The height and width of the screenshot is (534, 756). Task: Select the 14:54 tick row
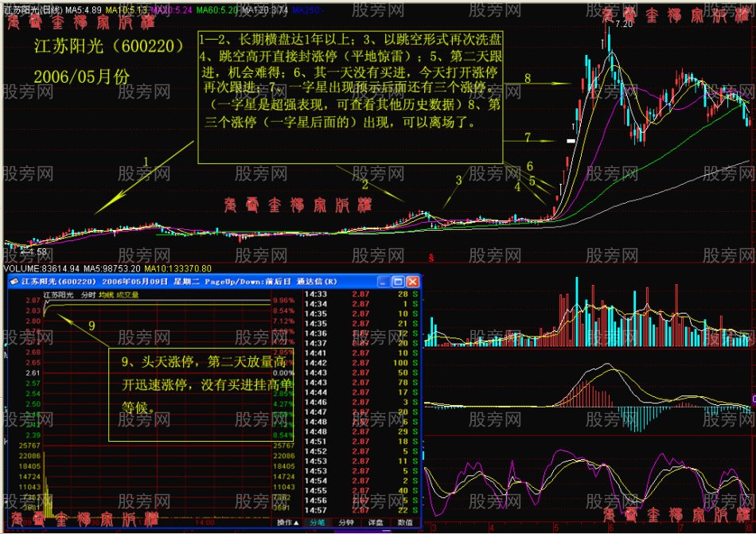click(361, 481)
